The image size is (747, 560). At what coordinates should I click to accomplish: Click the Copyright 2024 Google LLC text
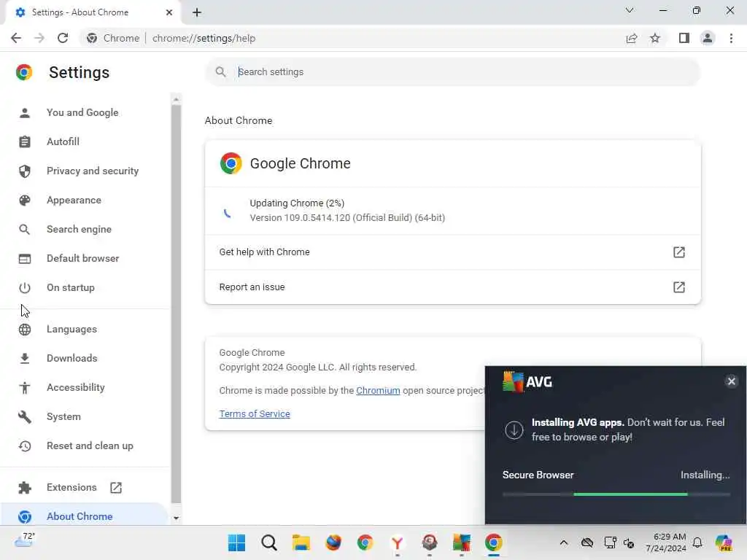pos(317,367)
